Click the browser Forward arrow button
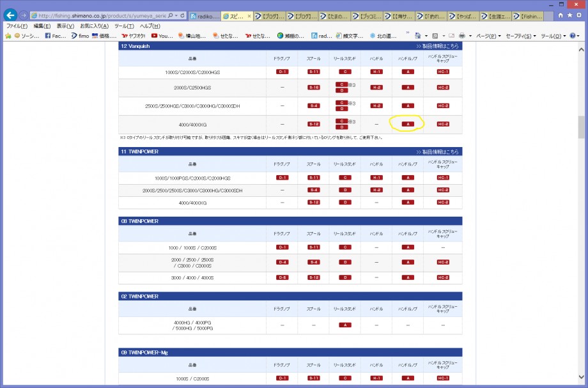 pyautogui.click(x=24, y=16)
